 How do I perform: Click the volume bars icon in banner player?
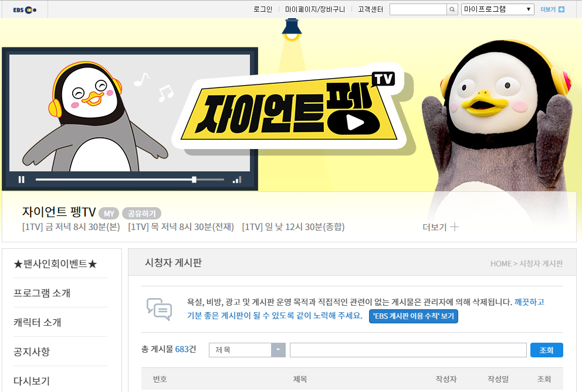click(x=237, y=180)
